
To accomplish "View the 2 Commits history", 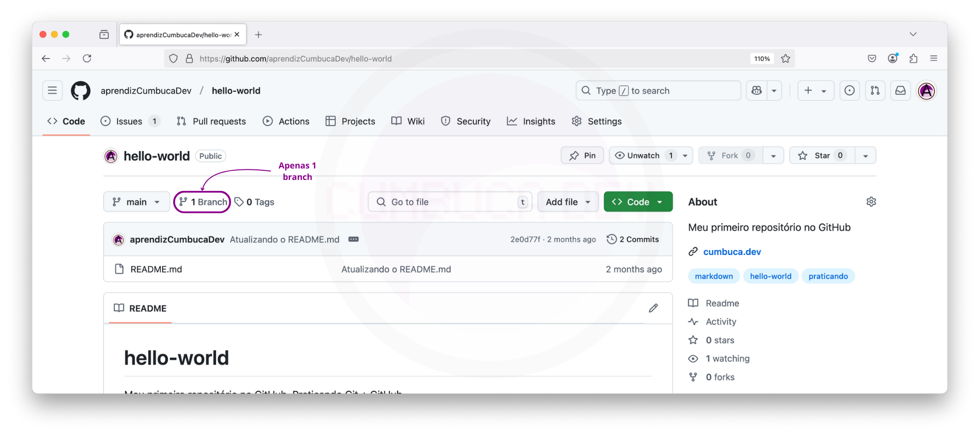I will tap(633, 239).
